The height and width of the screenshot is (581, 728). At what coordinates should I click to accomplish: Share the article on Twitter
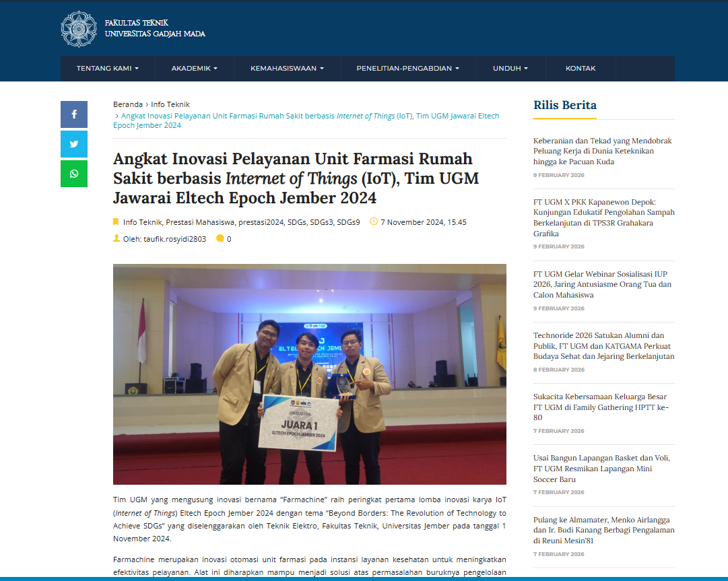tap(73, 143)
